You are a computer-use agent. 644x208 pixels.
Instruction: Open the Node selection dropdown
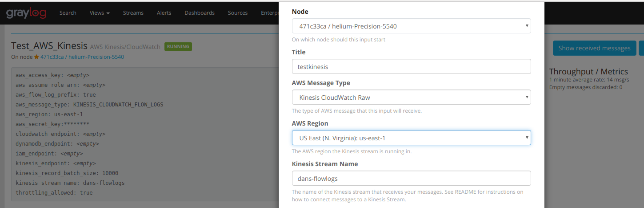(x=411, y=26)
